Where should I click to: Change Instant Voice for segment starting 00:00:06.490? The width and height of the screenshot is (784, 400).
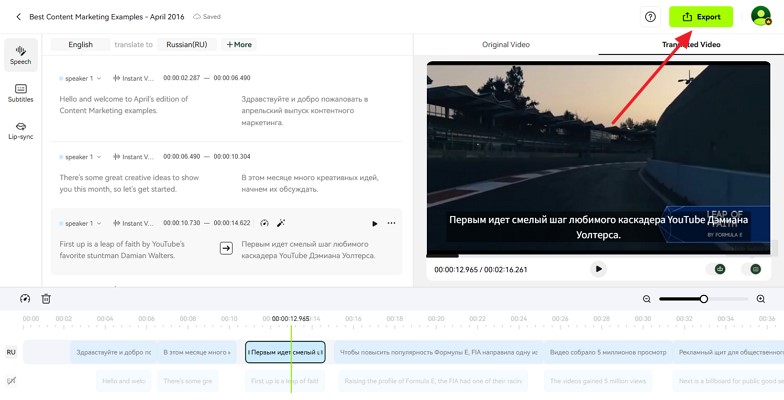133,156
